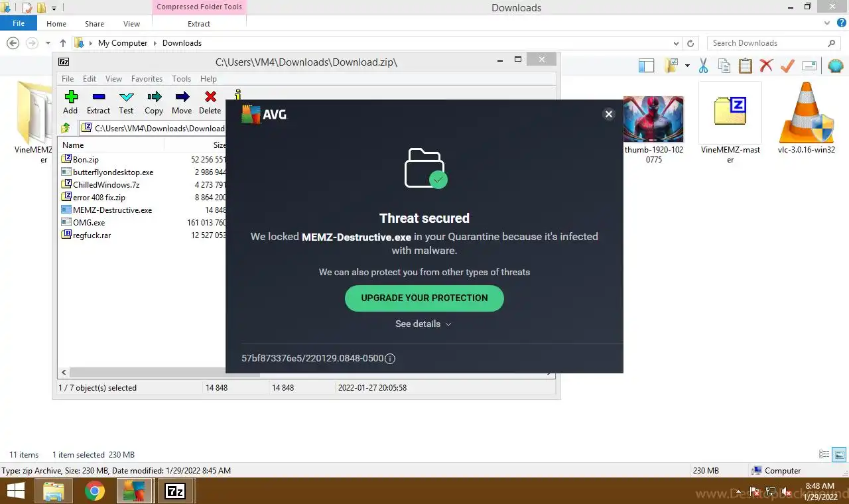The height and width of the screenshot is (504, 849).
Task: Close the AVG Threat secured popup
Action: [609, 114]
